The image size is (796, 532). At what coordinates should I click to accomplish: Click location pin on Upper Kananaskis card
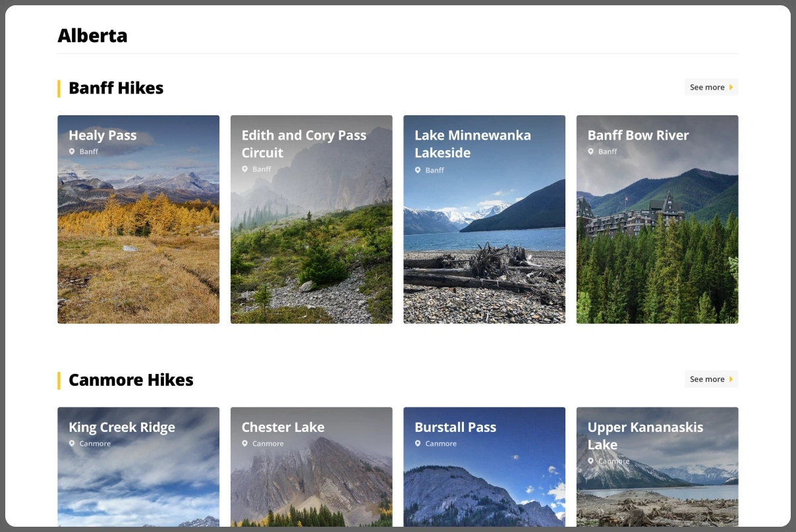pos(590,461)
